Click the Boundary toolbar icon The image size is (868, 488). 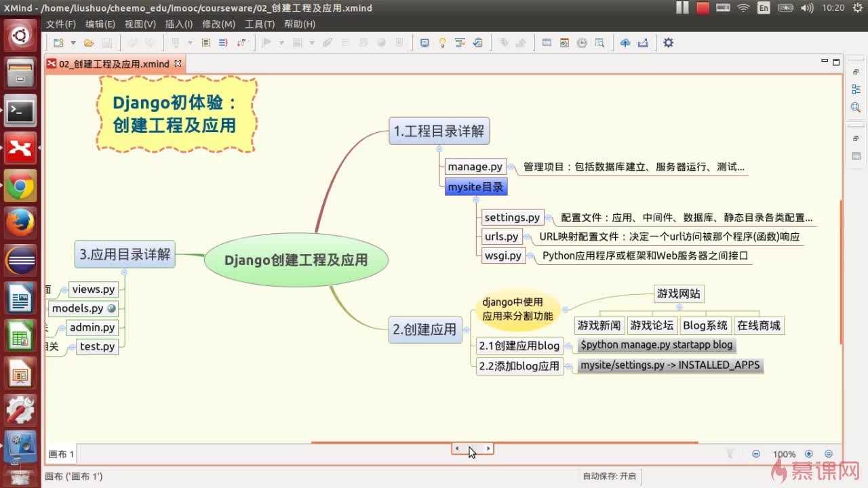(x=206, y=43)
